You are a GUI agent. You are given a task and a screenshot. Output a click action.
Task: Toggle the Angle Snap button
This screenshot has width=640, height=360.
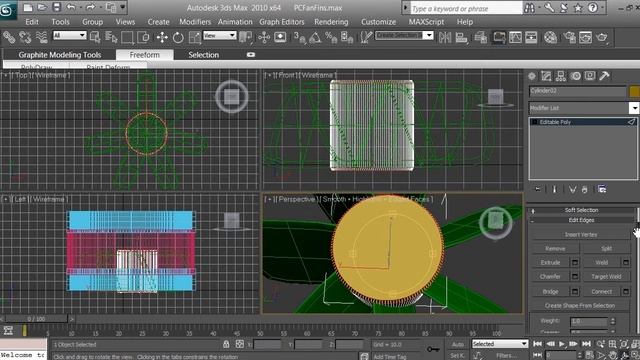pyautogui.click(x=315, y=38)
